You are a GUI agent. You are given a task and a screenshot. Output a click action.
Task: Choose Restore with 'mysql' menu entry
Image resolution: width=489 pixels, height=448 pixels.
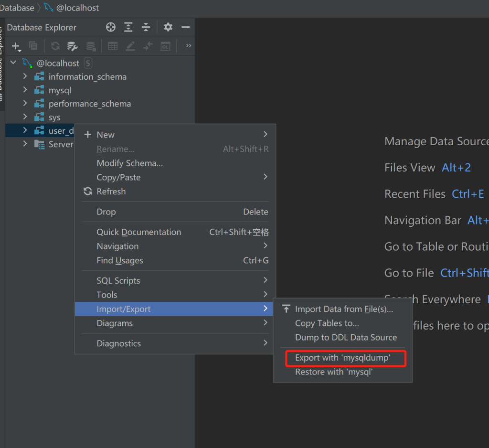pos(333,372)
